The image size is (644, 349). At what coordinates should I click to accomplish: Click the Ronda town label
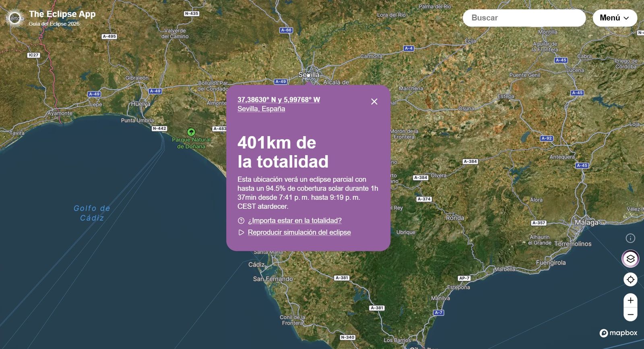[x=455, y=218]
